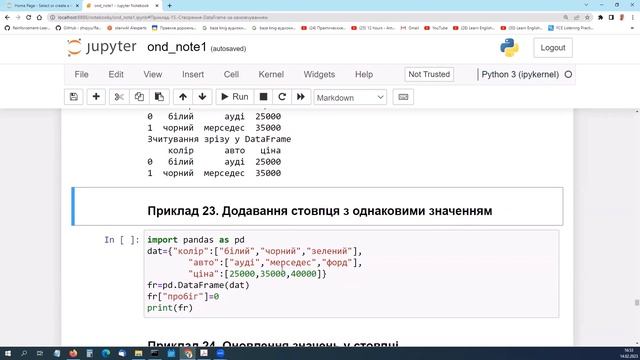Open the Kernel menu
This screenshot has width=640, height=360.
(x=271, y=74)
